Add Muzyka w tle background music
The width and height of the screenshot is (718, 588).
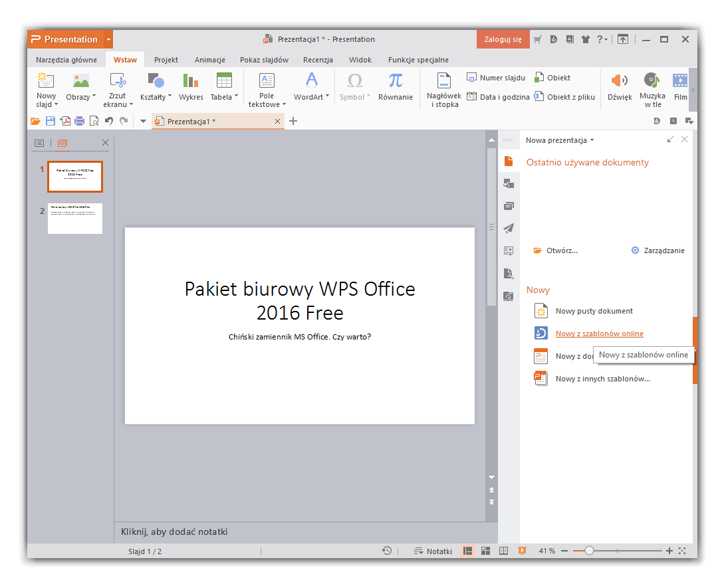652,90
